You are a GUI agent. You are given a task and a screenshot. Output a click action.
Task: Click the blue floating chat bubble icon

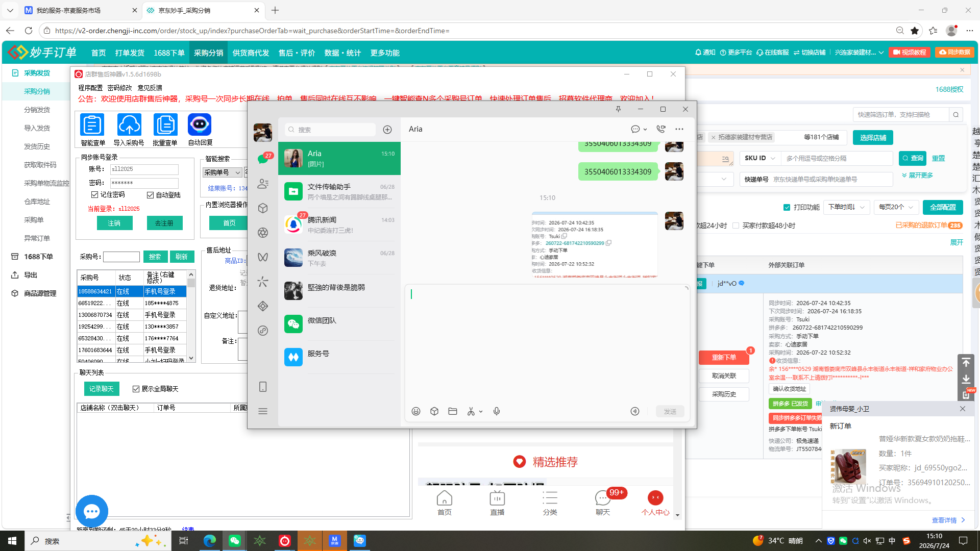point(92,511)
